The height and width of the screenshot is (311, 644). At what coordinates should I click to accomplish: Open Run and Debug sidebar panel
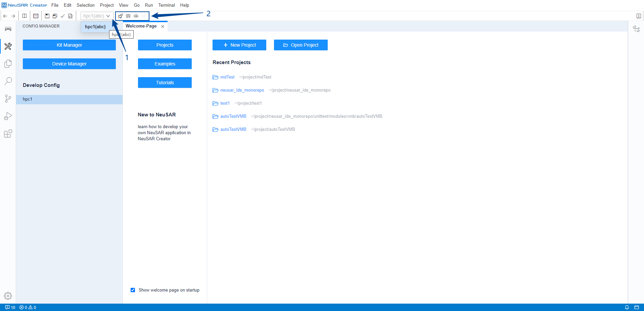[8, 116]
